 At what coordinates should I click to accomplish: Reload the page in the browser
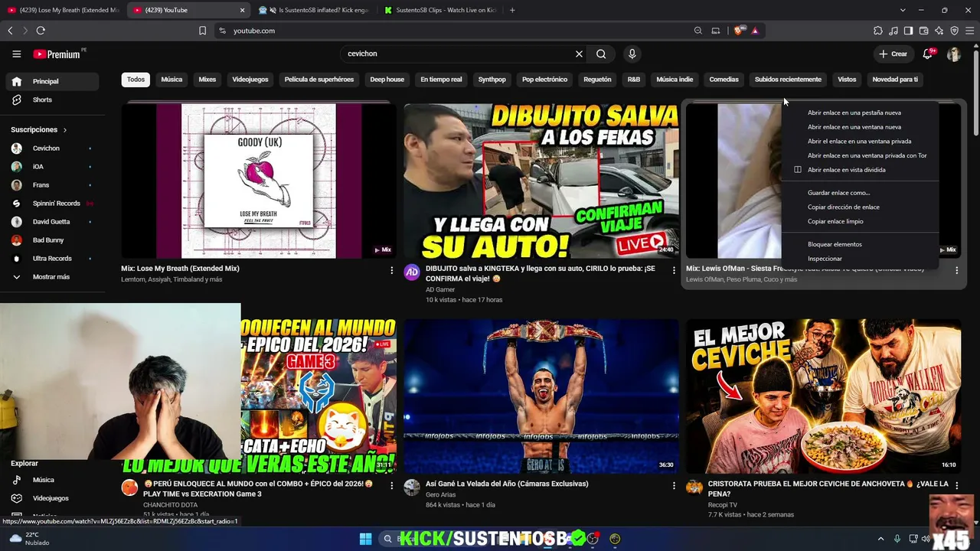click(41, 31)
